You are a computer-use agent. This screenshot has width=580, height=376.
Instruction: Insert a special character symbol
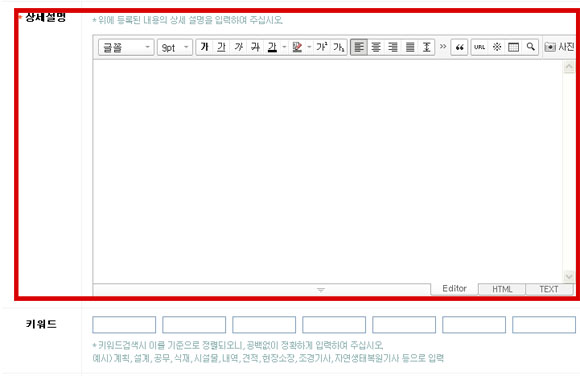pyautogui.click(x=497, y=47)
